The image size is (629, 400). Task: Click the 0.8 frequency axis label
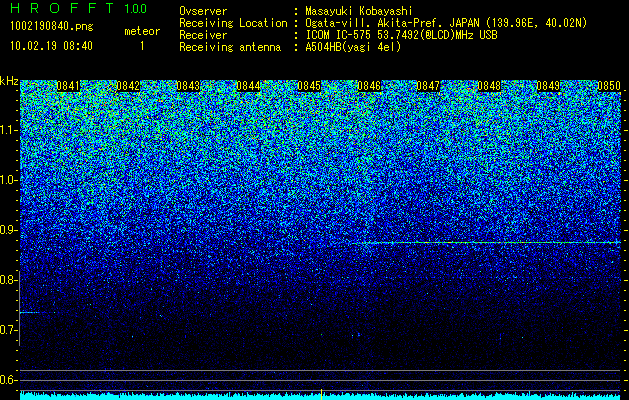[9, 280]
